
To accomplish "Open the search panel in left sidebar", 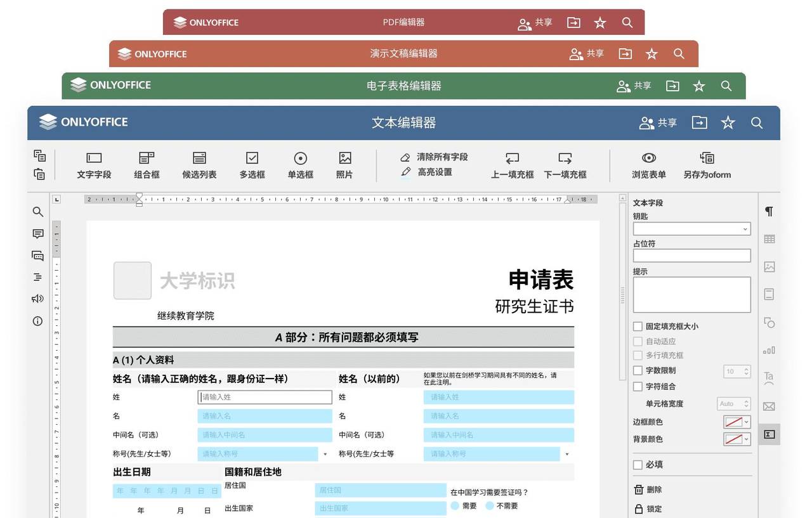I will 37,211.
